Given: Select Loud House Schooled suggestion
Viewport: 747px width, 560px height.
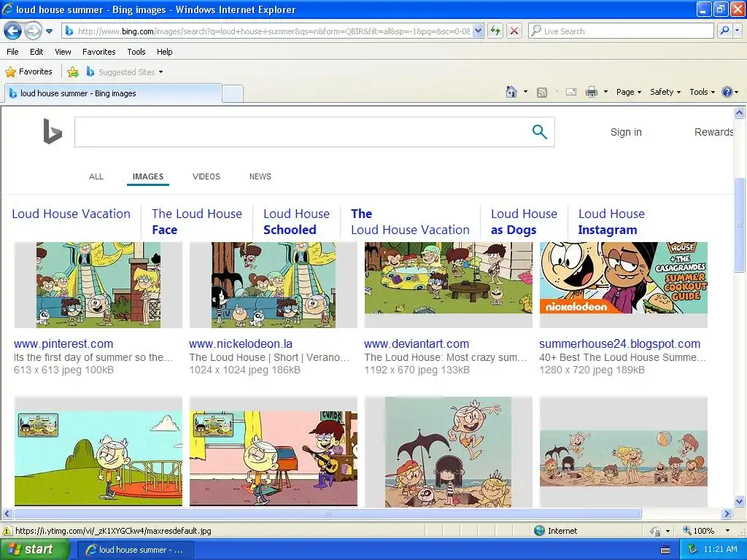Looking at the screenshot, I should (x=296, y=222).
